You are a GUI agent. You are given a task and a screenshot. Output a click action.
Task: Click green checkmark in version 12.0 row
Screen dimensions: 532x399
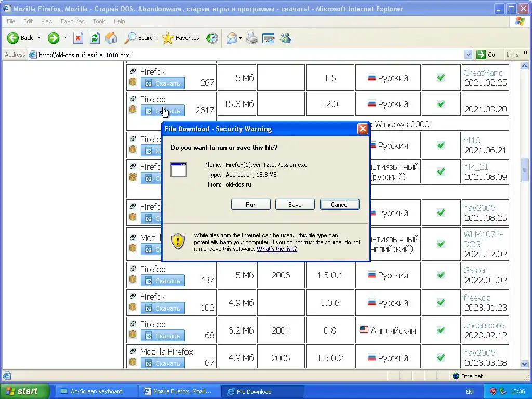coord(441,104)
